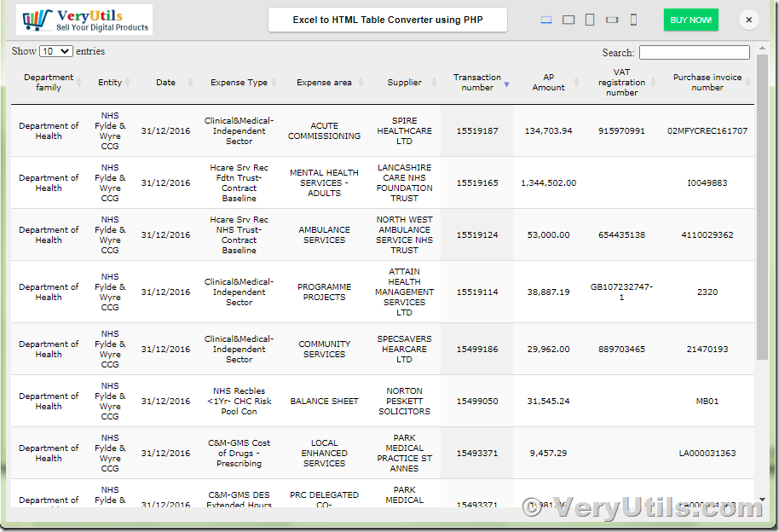779x532 pixels.
Task: Click the MENTAL HEALTH SERVICES - ADULTS cell
Action: 324,183
